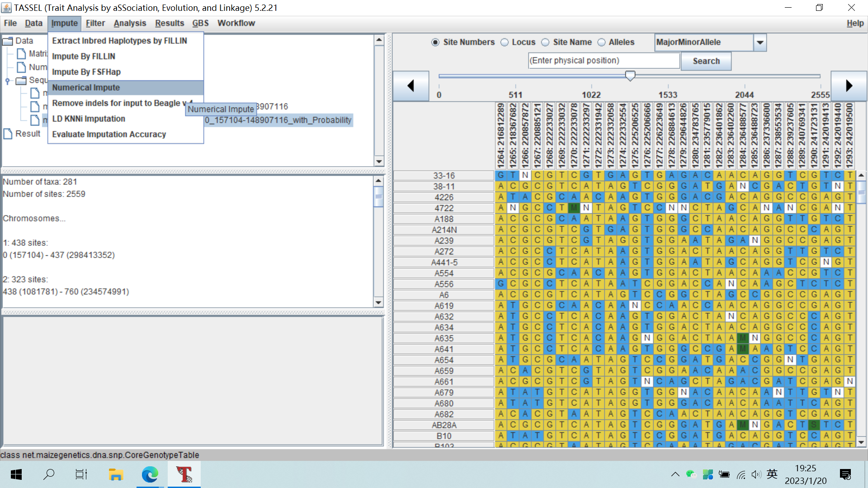Click the back navigation arrow above the genotype table
Viewport: 868px width, 488px height.
(410, 85)
